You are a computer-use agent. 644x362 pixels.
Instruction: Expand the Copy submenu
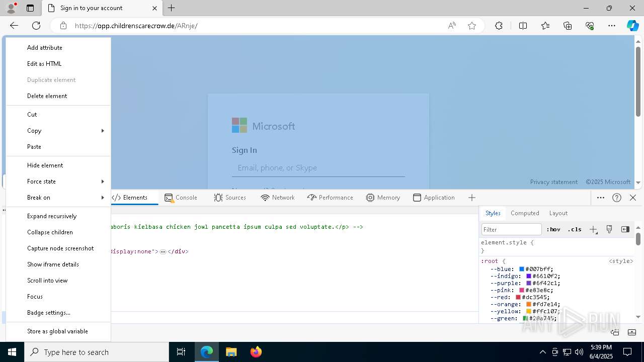point(58,131)
